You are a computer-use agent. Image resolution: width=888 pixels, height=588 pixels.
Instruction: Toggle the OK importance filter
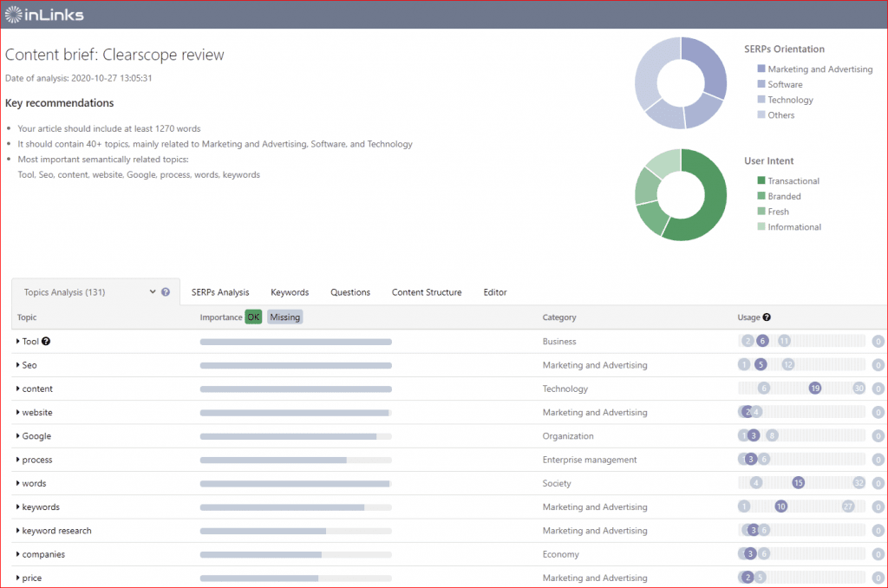point(253,317)
